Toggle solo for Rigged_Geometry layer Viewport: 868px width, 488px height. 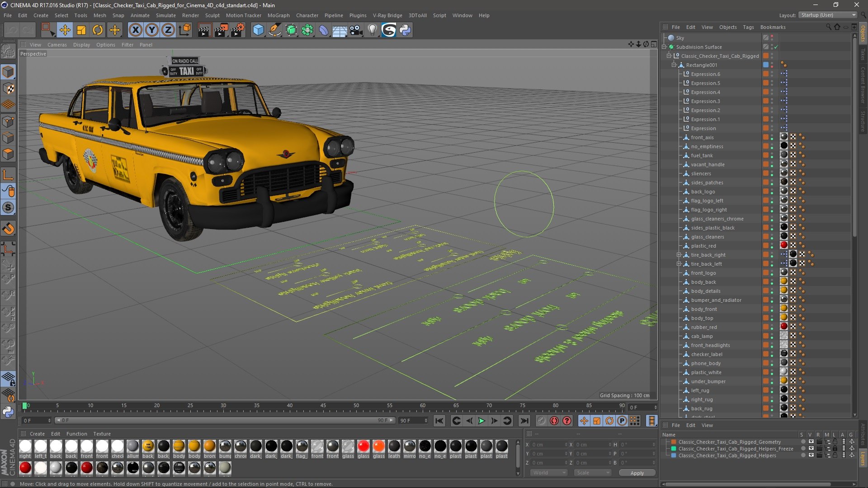(x=803, y=442)
